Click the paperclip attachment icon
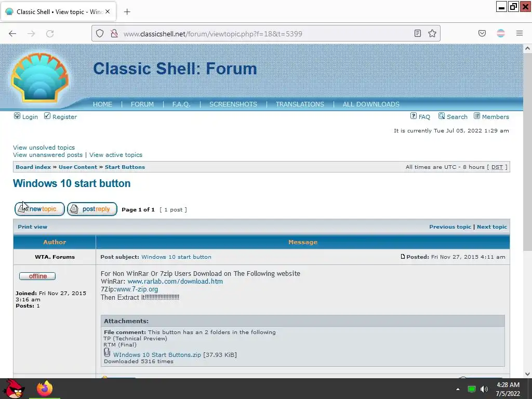532x399 pixels. (107, 353)
